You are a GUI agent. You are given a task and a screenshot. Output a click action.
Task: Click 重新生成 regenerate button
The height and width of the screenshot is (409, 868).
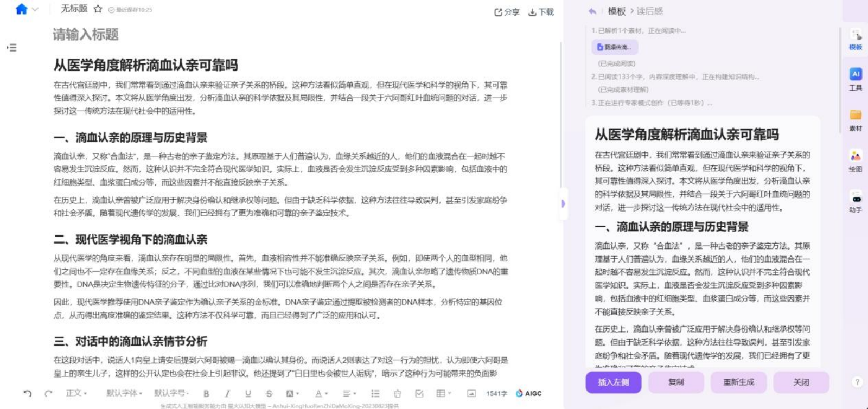pos(739,382)
